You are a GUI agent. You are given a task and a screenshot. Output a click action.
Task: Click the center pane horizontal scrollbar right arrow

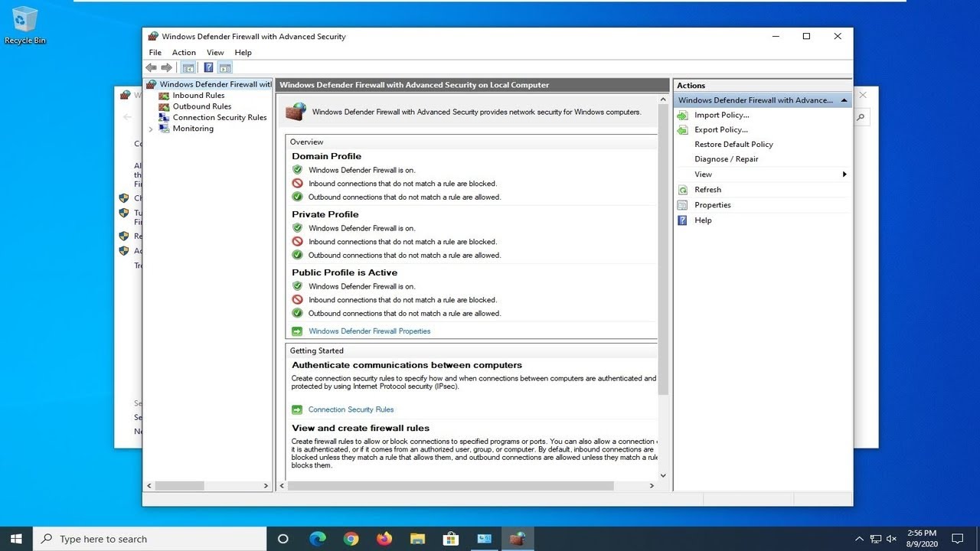coord(652,486)
